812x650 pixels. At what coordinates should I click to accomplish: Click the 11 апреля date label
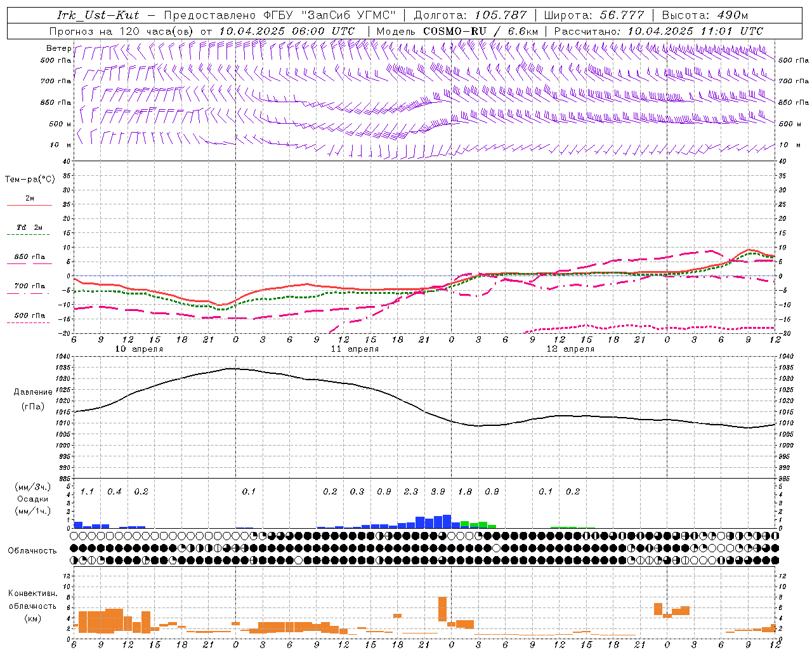coord(355,349)
